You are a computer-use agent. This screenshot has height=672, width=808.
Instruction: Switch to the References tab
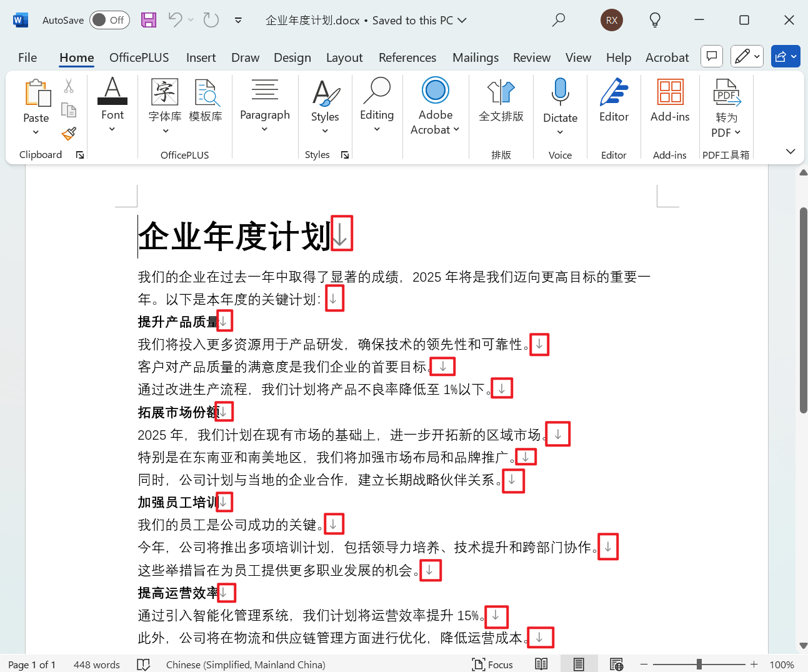[x=407, y=57]
